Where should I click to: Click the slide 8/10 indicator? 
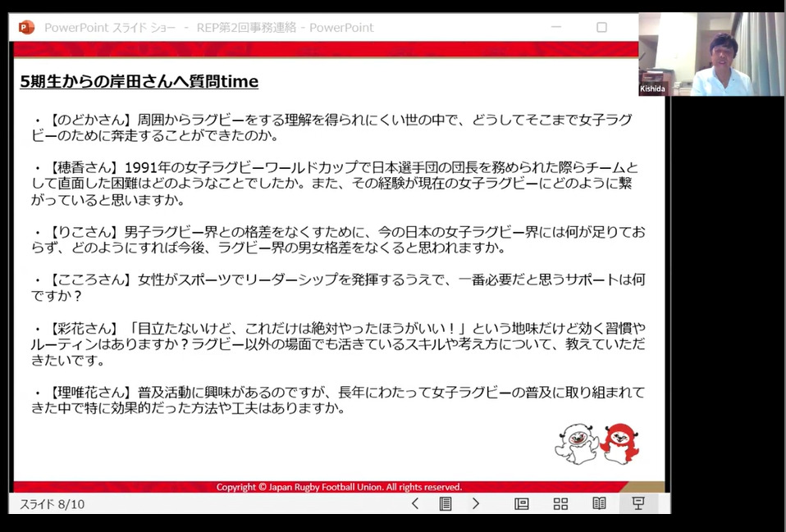(x=52, y=504)
